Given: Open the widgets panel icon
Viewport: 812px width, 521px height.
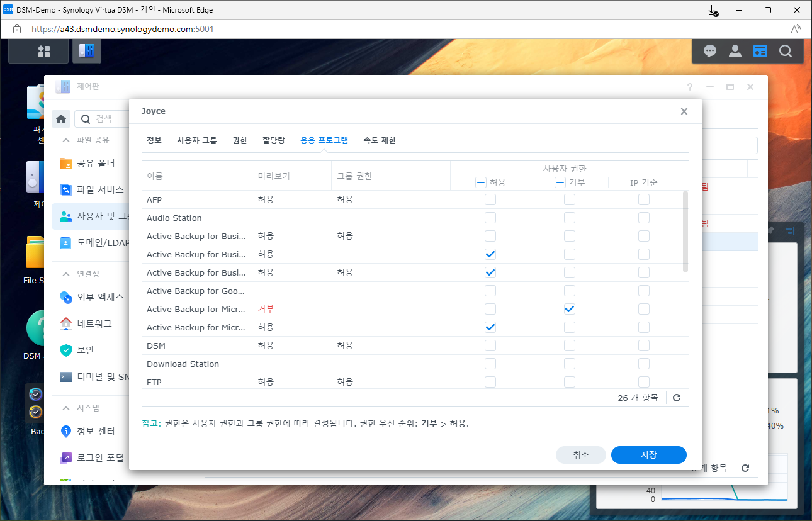Looking at the screenshot, I should click(x=760, y=52).
